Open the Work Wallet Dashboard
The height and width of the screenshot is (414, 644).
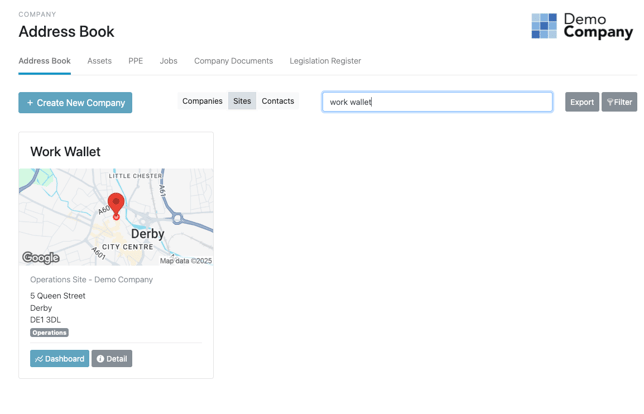tap(60, 359)
